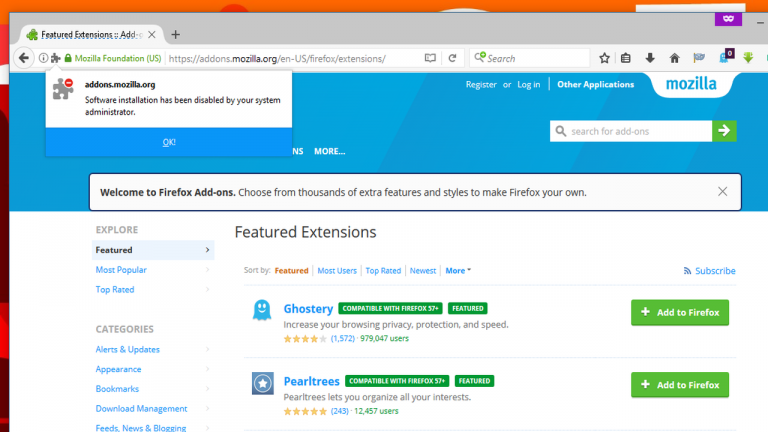Submit add-on search with green arrow
Viewport: 768px width, 432px height.
[x=724, y=131]
